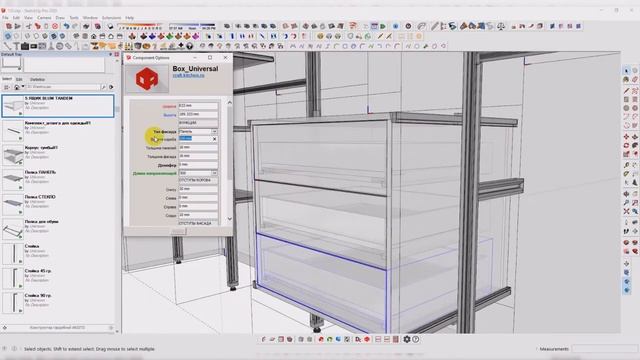Open the Extensions menu

click(111, 18)
